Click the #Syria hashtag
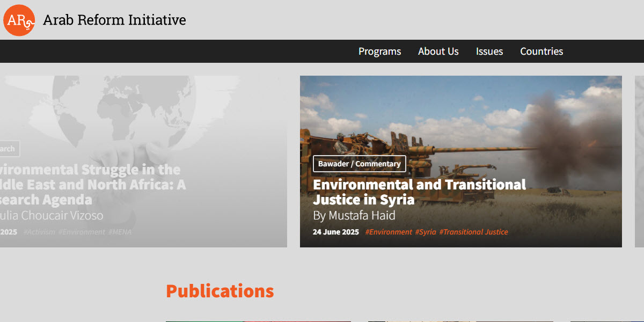 tap(426, 231)
